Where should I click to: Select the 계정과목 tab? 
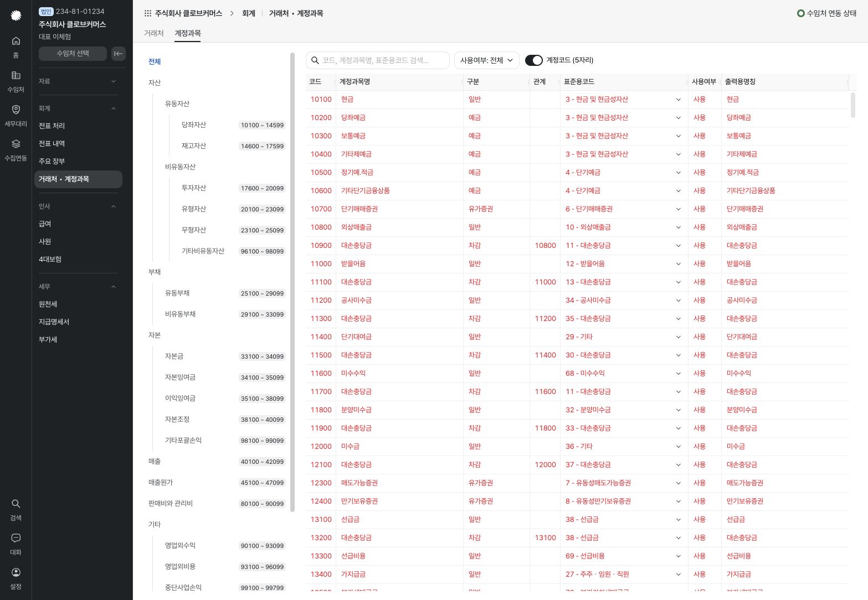pos(188,33)
